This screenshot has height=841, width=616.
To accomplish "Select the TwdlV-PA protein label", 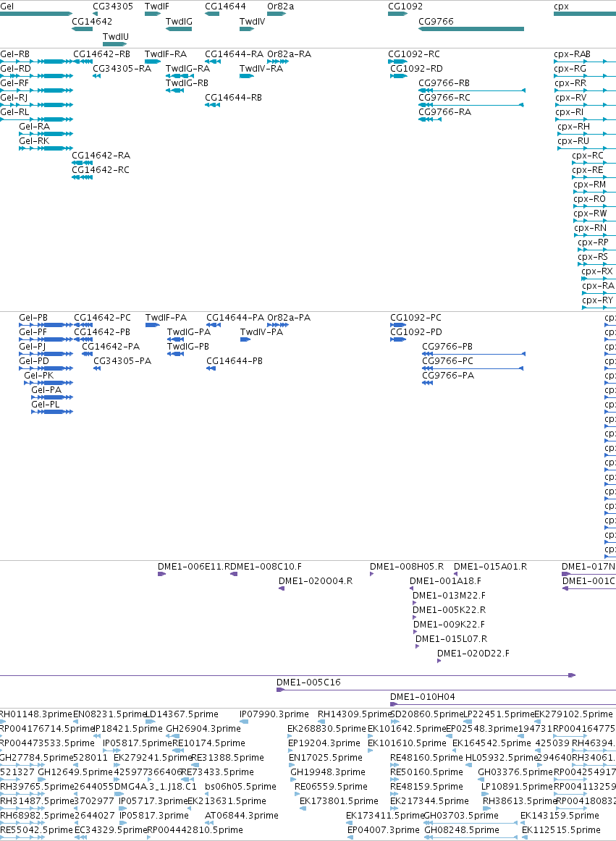I will [261, 332].
